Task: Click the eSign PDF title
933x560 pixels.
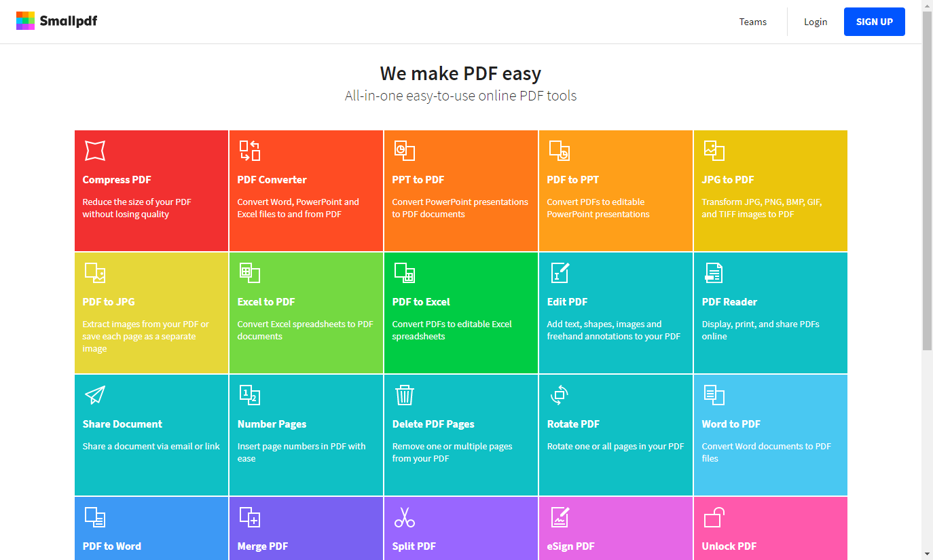Action: pos(570,546)
